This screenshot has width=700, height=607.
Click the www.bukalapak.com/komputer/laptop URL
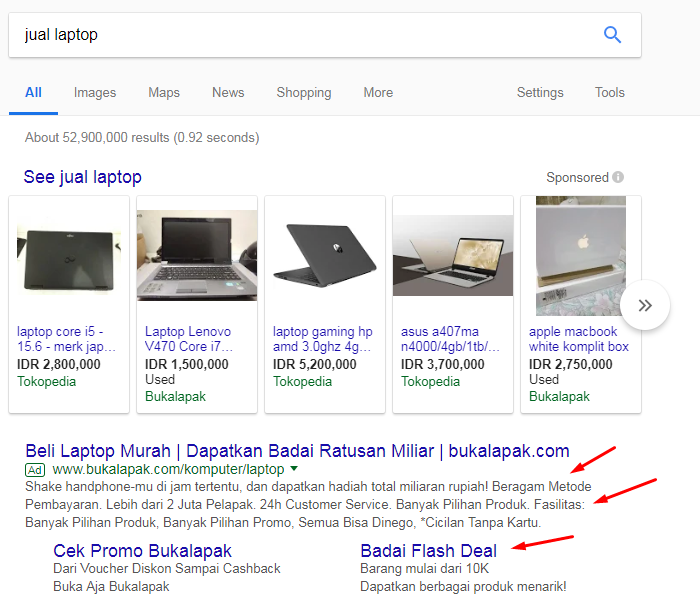coord(168,470)
